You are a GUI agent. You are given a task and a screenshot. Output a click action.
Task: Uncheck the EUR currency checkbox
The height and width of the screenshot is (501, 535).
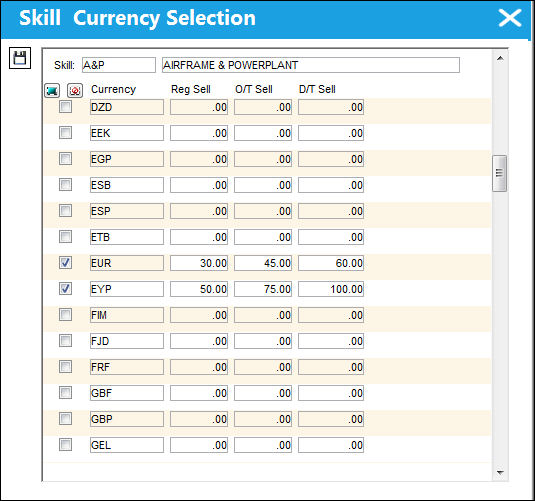(x=65, y=263)
